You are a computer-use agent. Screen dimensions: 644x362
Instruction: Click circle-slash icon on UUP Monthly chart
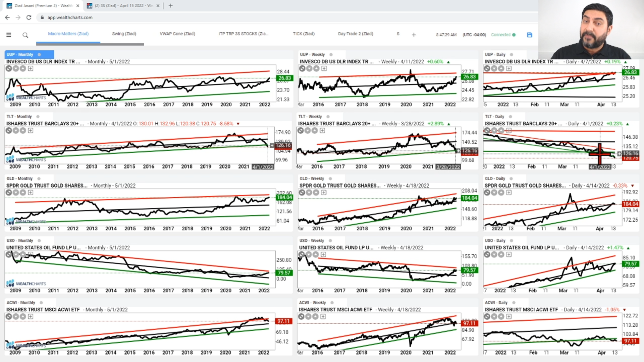tap(9, 68)
